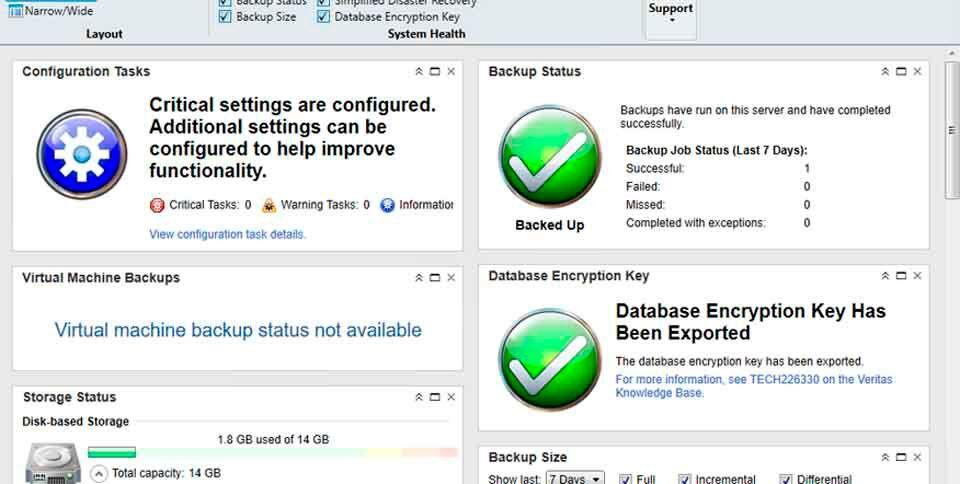
Task: Maximize the Virtual Machine Backups panel
Action: [x=435, y=278]
